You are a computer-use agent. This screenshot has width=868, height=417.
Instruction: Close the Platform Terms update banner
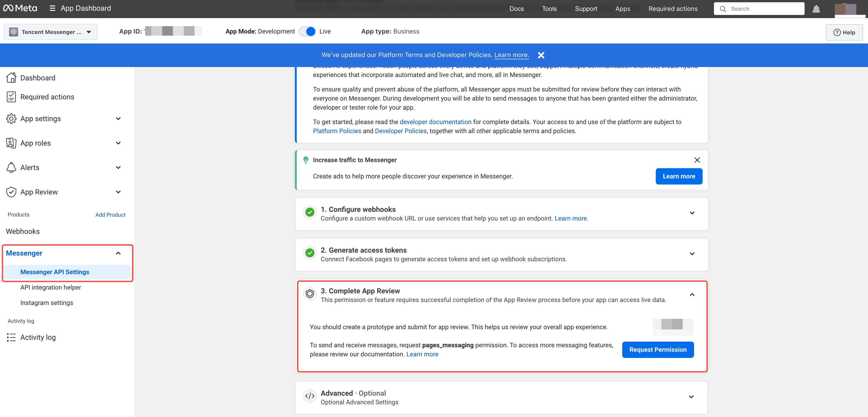[x=541, y=55]
